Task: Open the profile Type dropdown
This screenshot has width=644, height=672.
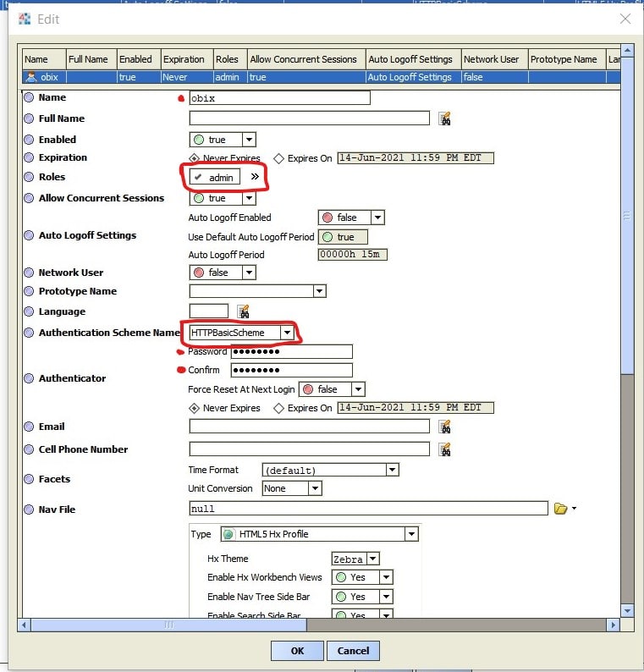Action: (411, 534)
